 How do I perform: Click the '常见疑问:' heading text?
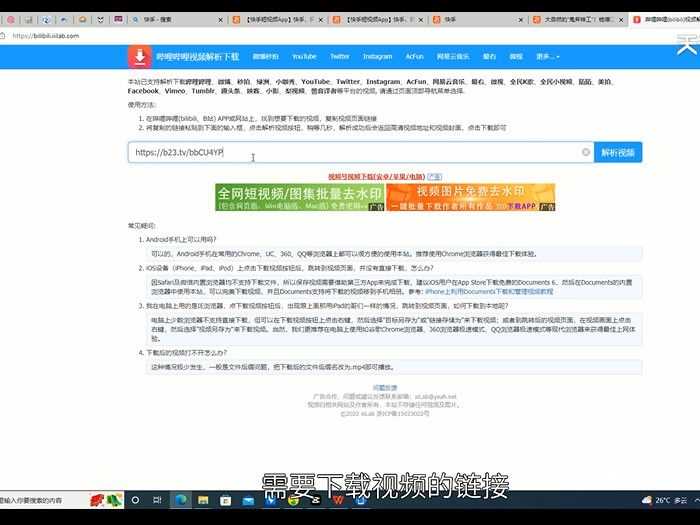point(142,226)
